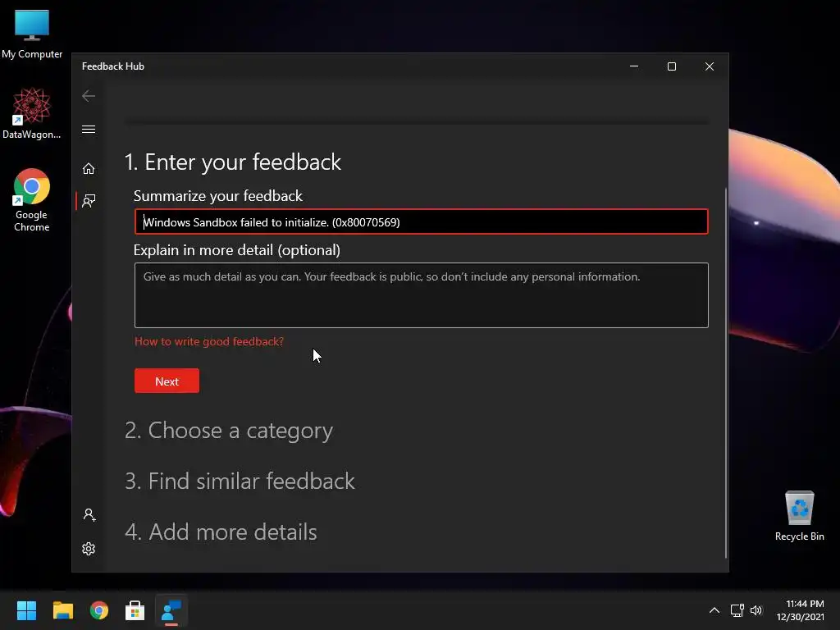The height and width of the screenshot is (630, 840).
Task: Select My Computer desktop icon
Action: pyautogui.click(x=32, y=34)
